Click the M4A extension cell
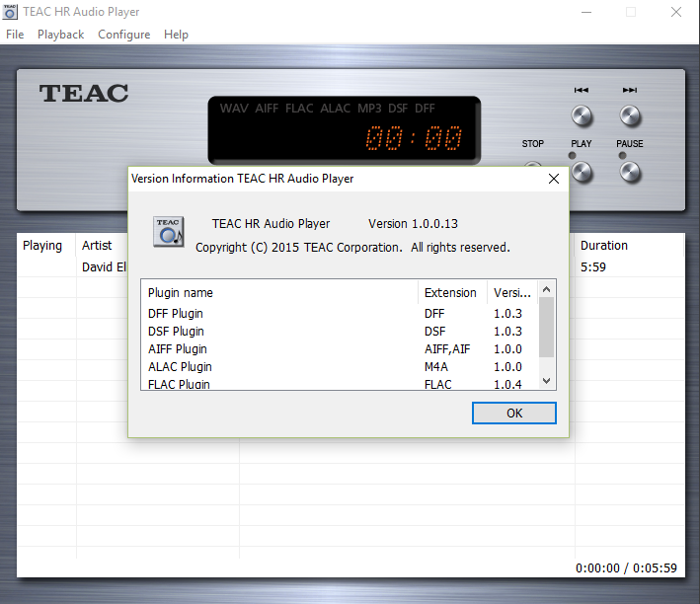Image resolution: width=700 pixels, height=604 pixels. pos(436,367)
